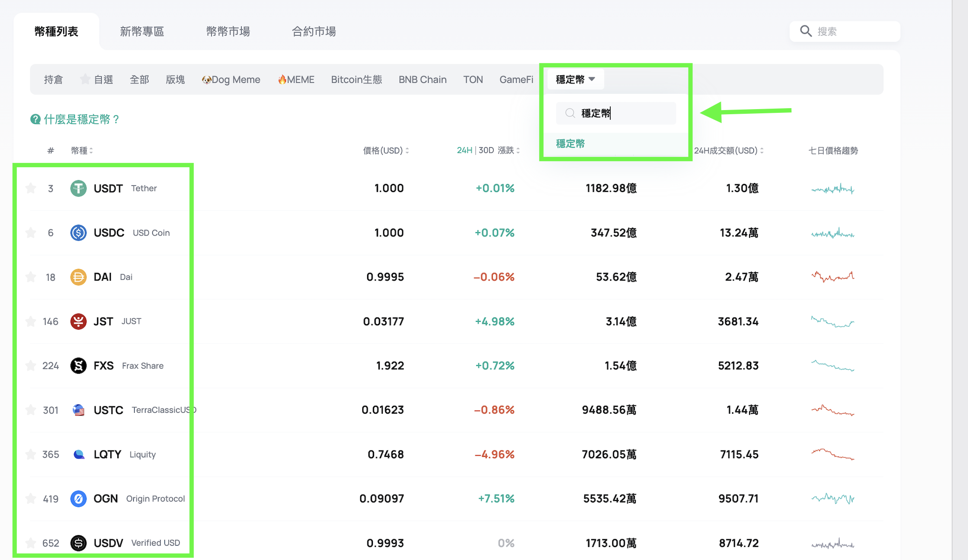Click the star icon on 自選 tab

coord(85,79)
